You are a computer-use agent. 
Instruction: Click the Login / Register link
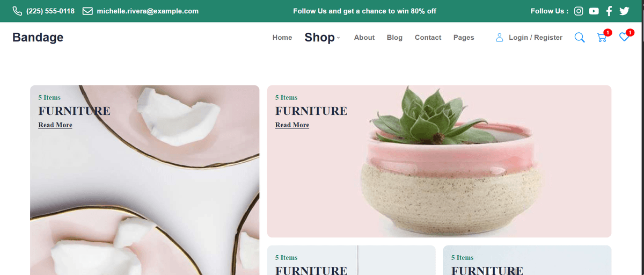[x=536, y=38]
